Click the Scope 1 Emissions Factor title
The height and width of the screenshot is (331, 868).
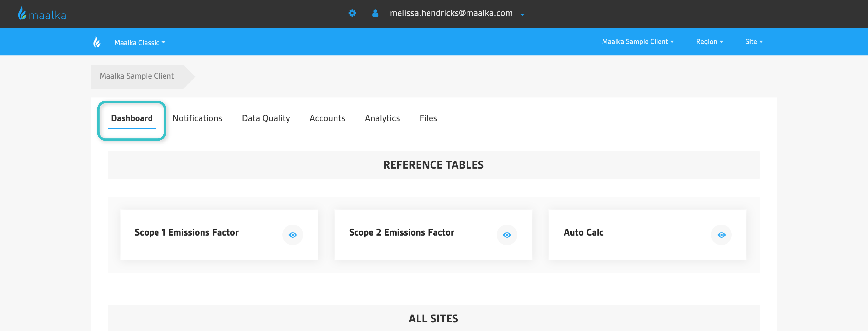186,232
